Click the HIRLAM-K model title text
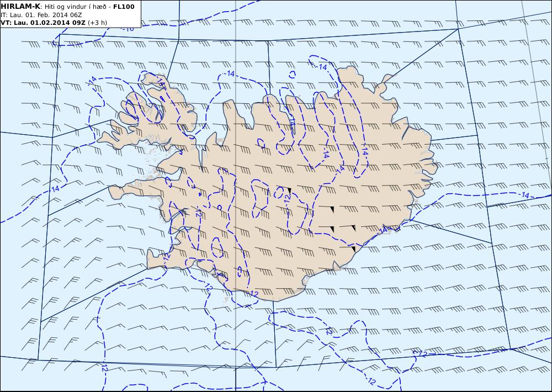The width and height of the screenshot is (552, 392). coord(21,7)
